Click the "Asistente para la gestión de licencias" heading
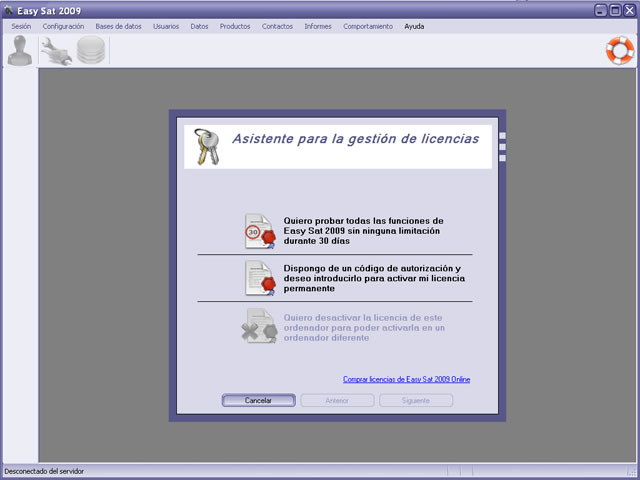640x480 pixels. 356,139
